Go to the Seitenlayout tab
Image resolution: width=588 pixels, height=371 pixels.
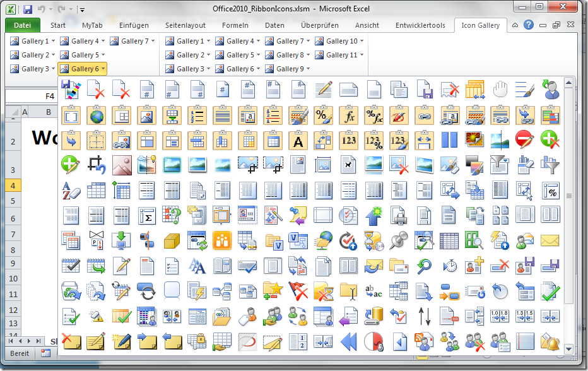click(185, 25)
